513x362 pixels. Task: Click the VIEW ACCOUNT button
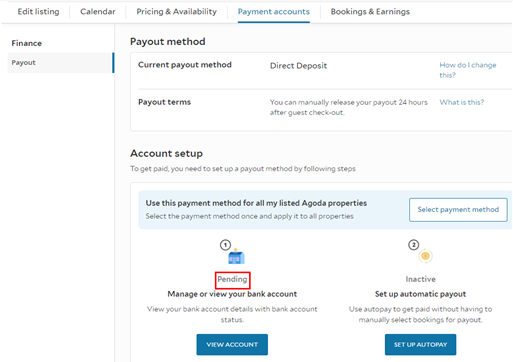coord(232,345)
